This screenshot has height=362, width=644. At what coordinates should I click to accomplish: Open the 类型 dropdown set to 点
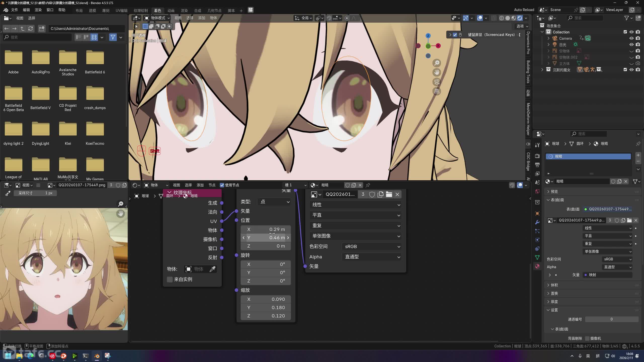(274, 202)
